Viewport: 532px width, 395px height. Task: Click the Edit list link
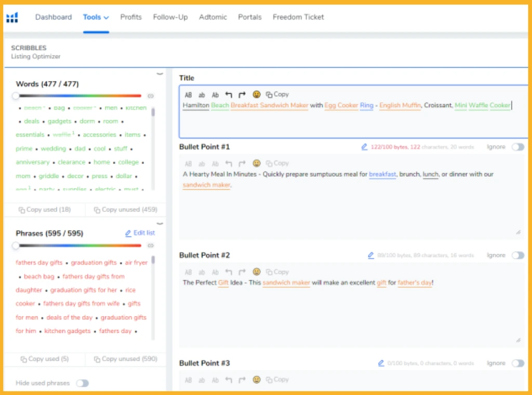coord(140,233)
